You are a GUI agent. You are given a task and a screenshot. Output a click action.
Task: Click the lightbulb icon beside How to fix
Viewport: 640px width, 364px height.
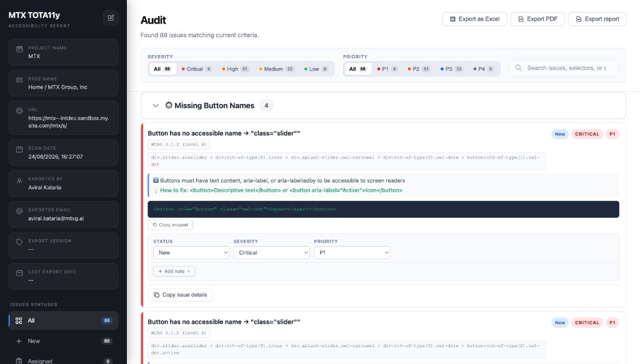pyautogui.click(x=156, y=190)
